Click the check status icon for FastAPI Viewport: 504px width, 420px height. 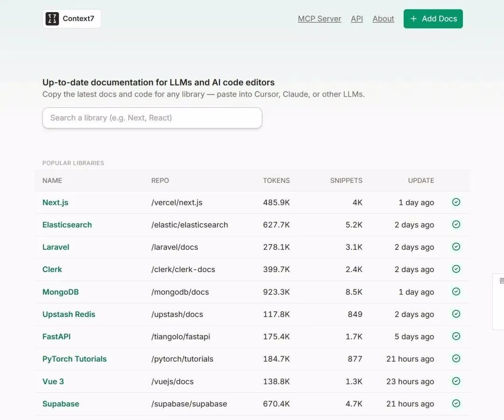tap(456, 336)
